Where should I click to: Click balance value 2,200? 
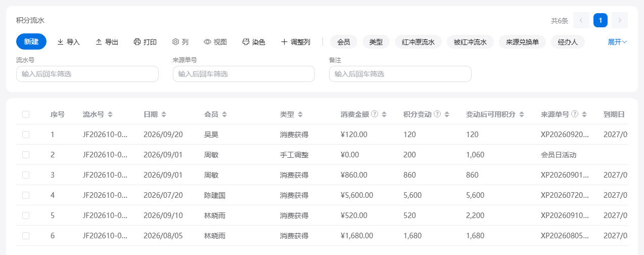[x=475, y=216]
